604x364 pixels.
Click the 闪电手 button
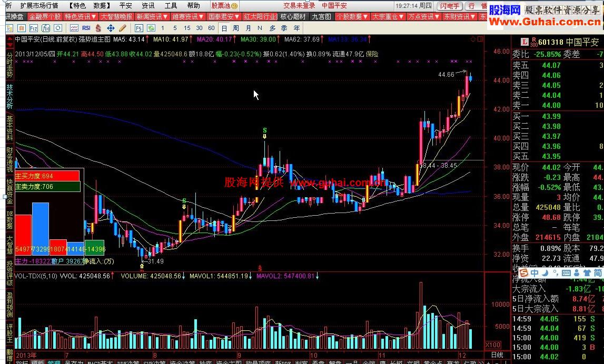[x=450, y=6]
